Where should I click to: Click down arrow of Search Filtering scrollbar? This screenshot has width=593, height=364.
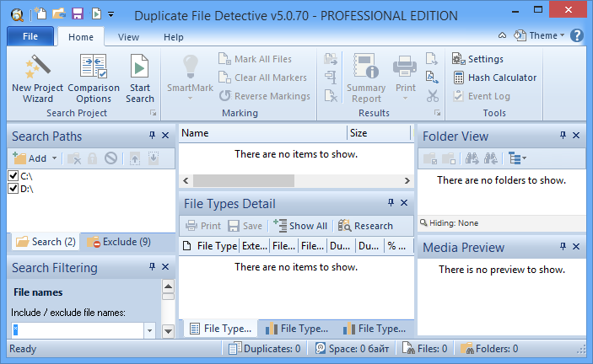(x=168, y=331)
